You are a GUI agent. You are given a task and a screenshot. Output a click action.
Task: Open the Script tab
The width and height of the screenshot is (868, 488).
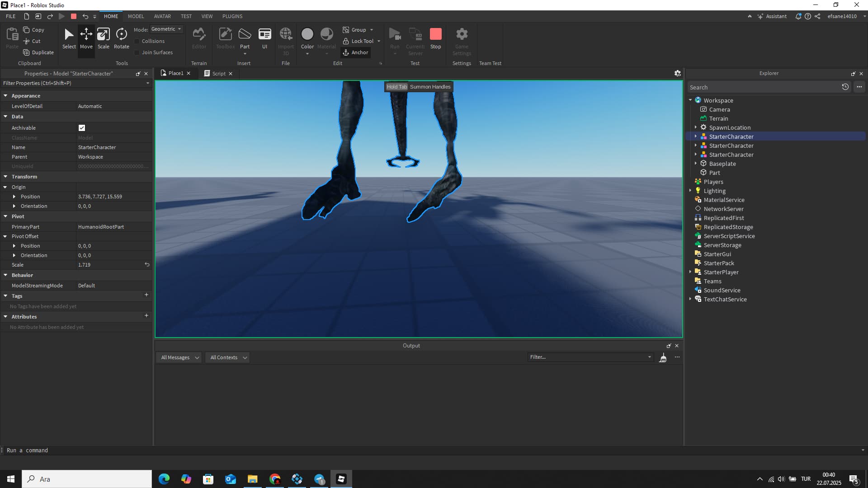point(218,73)
